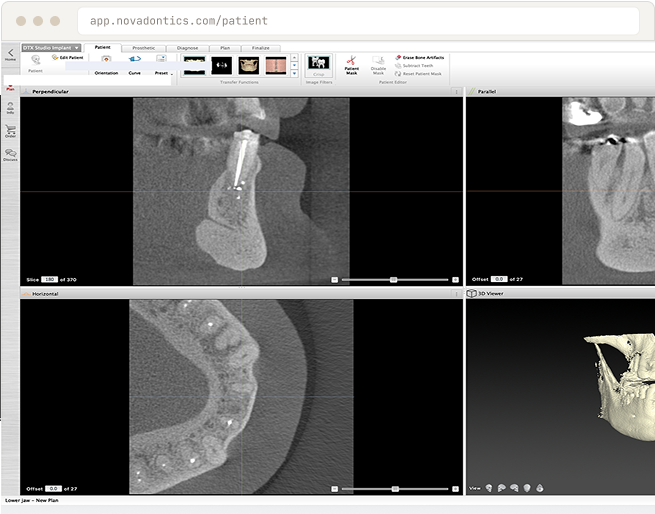
Task: Open the Info sidebar panel
Action: click(x=10, y=108)
